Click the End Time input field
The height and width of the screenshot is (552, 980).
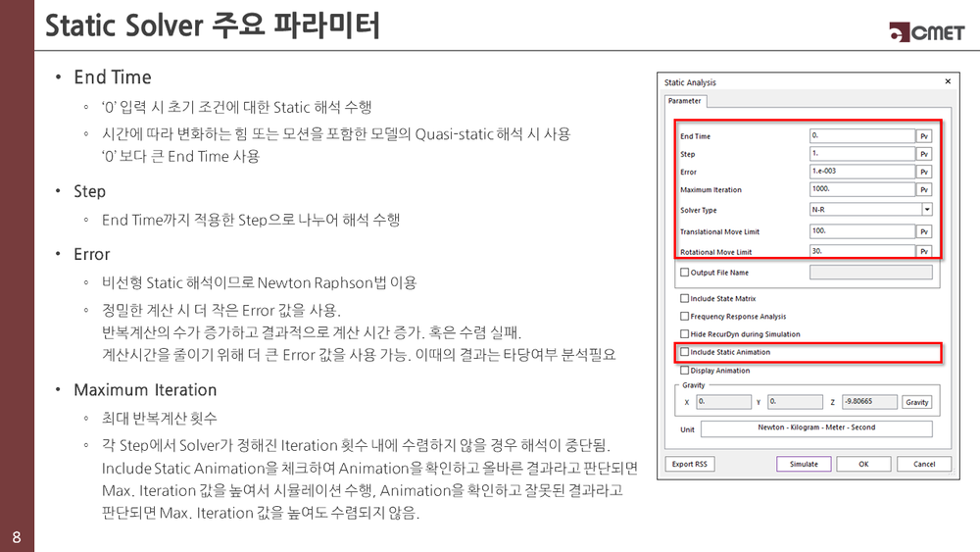click(861, 136)
